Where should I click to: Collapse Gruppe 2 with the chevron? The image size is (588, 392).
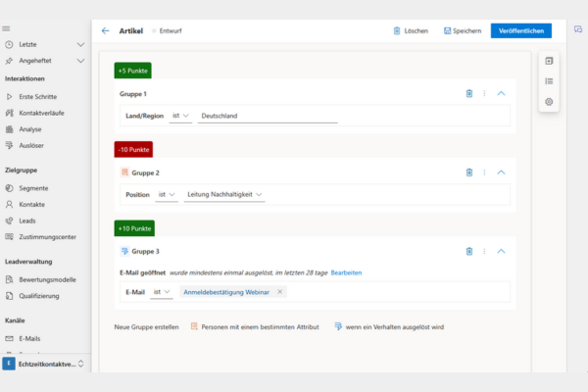coord(501,172)
